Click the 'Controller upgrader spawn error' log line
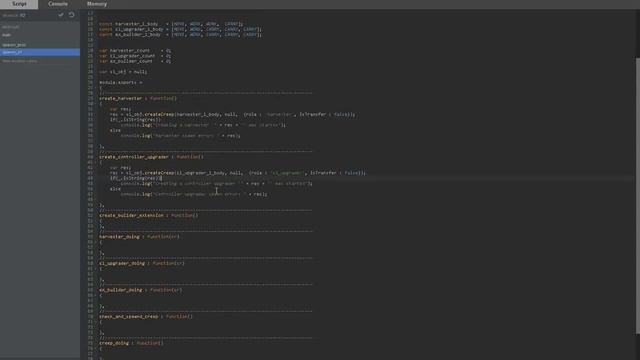 [x=194, y=194]
